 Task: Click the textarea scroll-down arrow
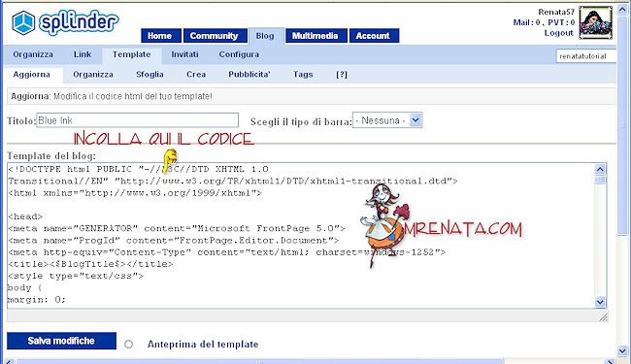coord(600,302)
